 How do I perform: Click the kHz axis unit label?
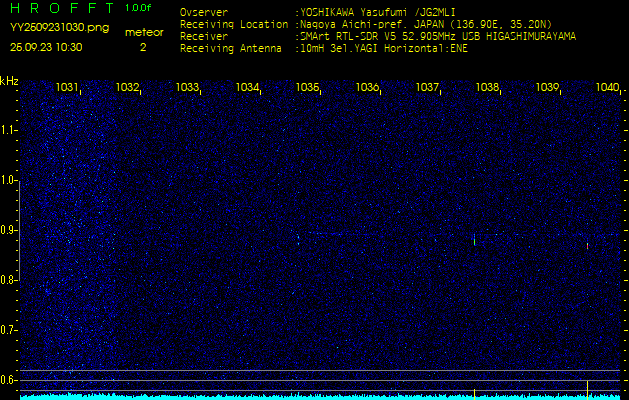tap(9, 81)
